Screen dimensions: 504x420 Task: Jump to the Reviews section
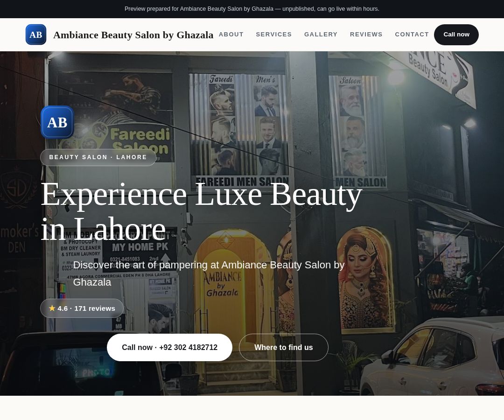click(366, 35)
